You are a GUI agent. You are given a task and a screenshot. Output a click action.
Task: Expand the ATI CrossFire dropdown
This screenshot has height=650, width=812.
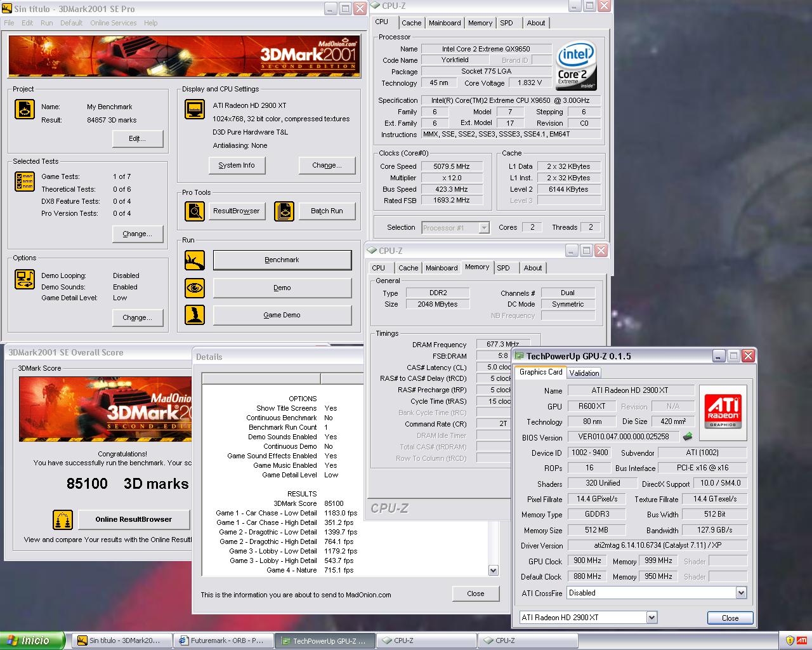coord(741,593)
